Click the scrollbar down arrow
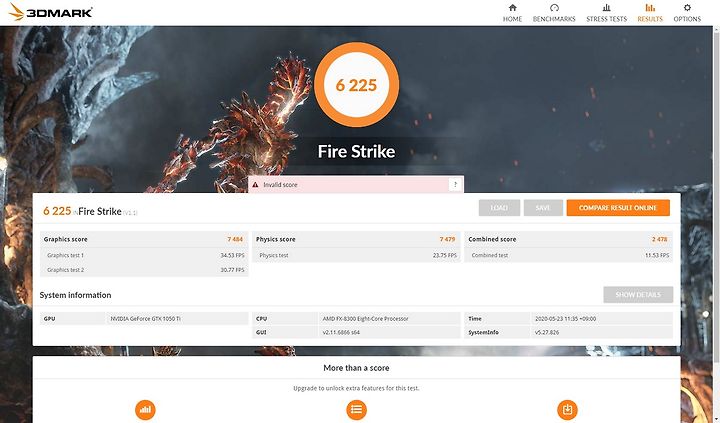The height and width of the screenshot is (423, 720). [x=716, y=419]
